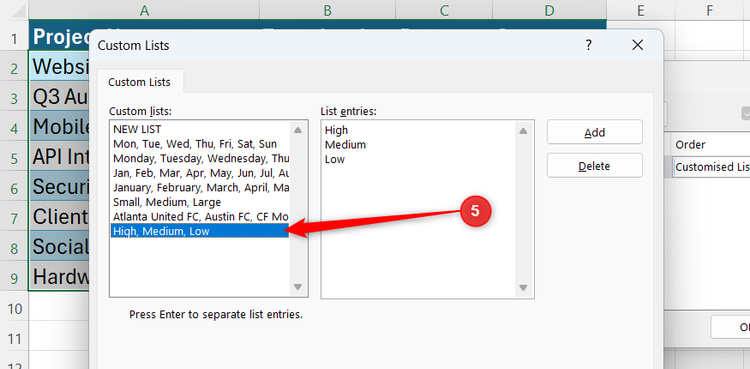Click the Medium entry in List entries
Screen dimensions: 750x369
pos(345,145)
